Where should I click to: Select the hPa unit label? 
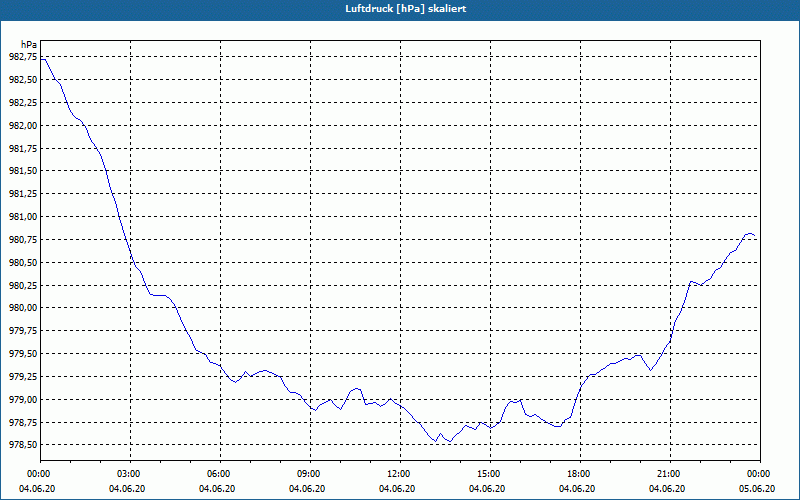click(x=29, y=45)
